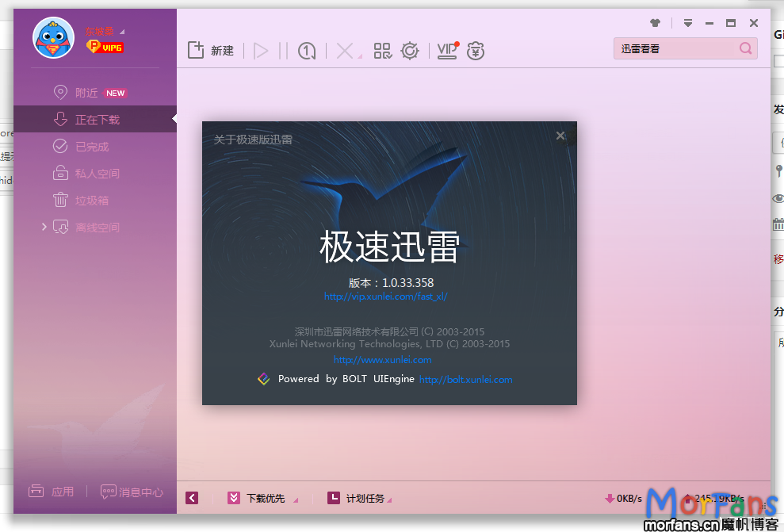The height and width of the screenshot is (532, 784).
Task: Click the 应用 printer-like icon
Action: tap(36, 491)
